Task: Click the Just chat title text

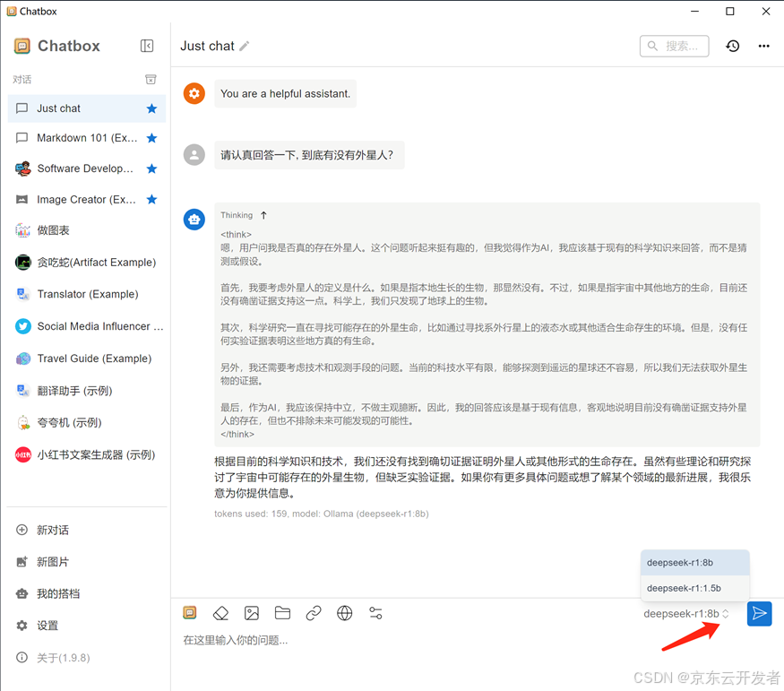Action: [207, 46]
